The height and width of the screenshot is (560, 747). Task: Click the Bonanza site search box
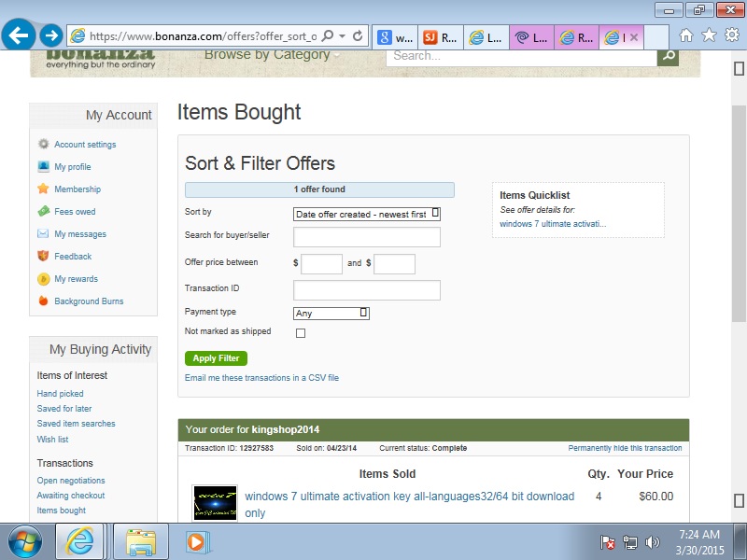[x=521, y=56]
